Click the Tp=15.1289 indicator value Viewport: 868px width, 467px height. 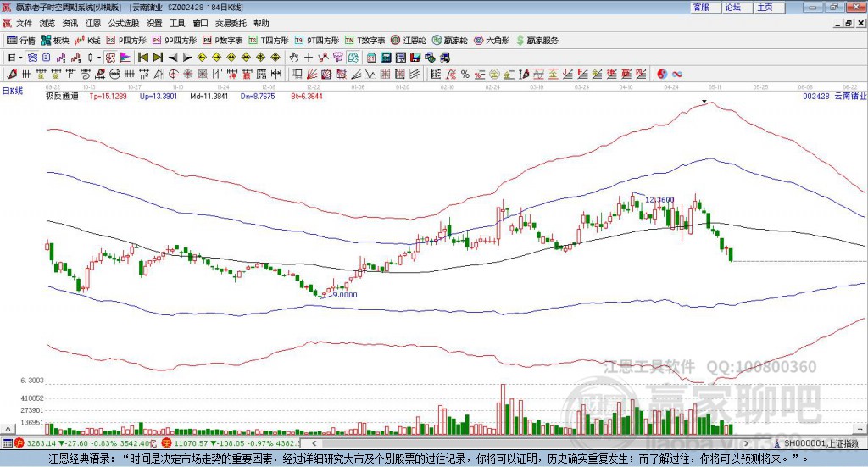pos(108,97)
